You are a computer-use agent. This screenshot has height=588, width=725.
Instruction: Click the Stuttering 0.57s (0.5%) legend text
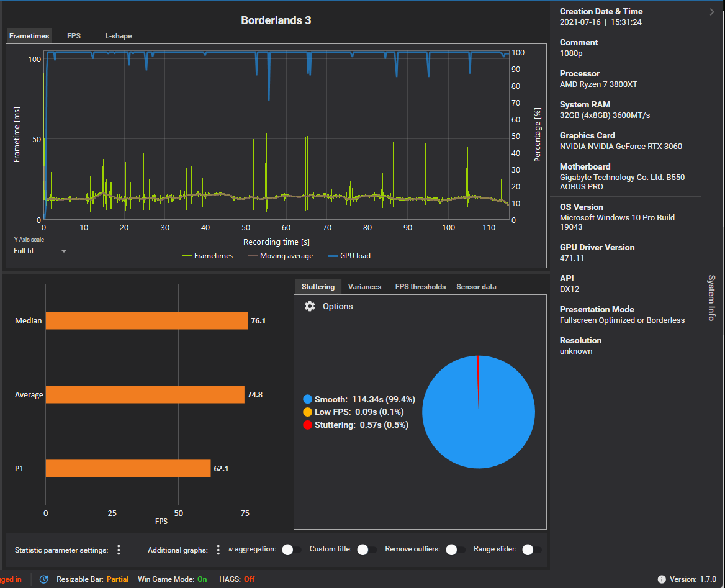click(x=362, y=425)
